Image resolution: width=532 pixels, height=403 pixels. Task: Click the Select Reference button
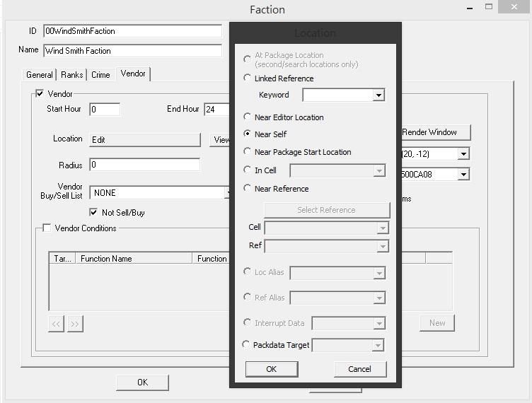327,210
